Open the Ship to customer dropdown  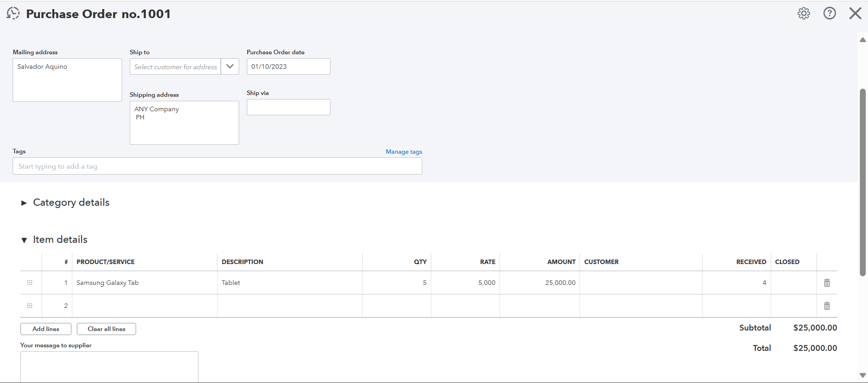tap(230, 66)
